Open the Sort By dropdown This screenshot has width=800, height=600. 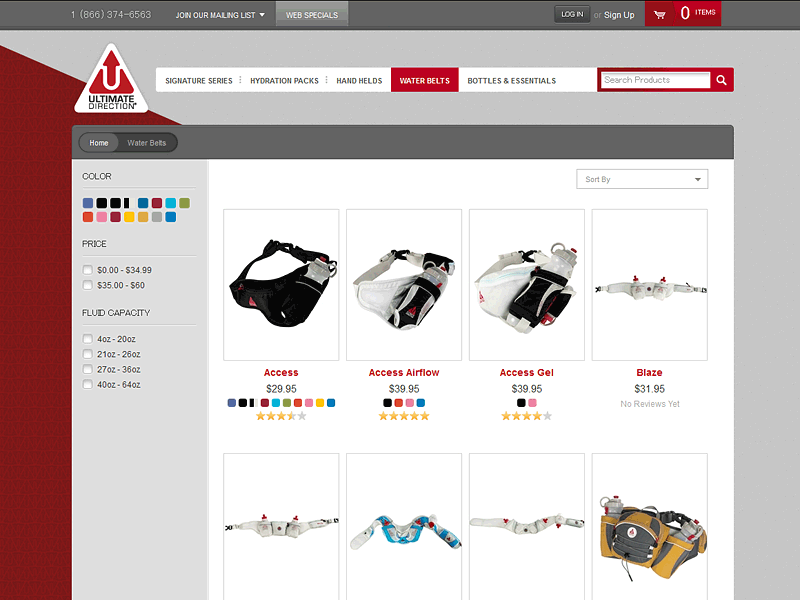pyautogui.click(x=642, y=179)
